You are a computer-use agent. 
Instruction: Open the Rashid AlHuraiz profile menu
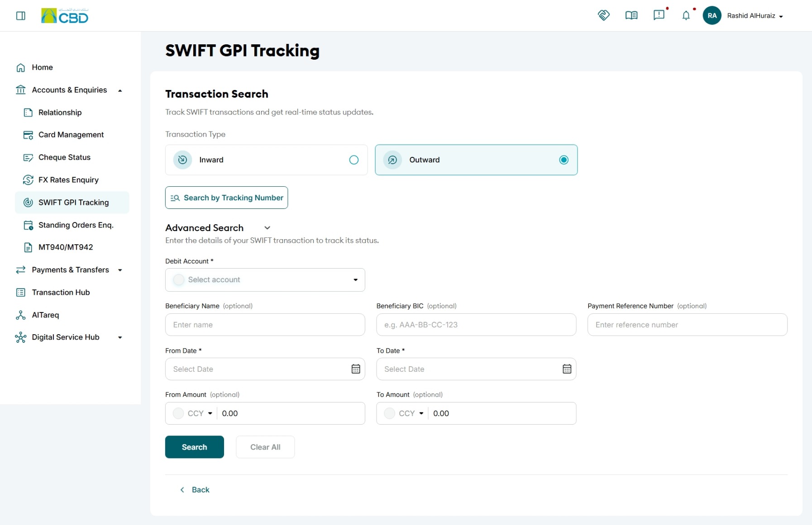pos(744,16)
